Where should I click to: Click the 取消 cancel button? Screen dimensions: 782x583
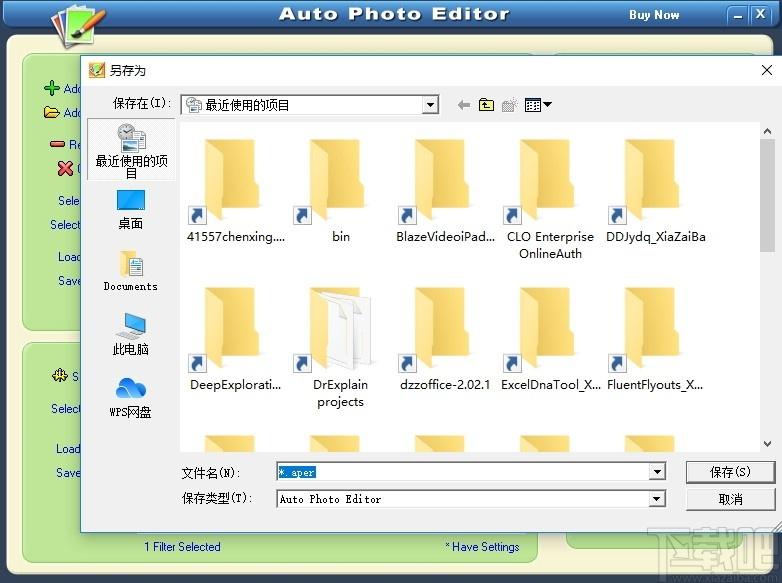[730, 499]
